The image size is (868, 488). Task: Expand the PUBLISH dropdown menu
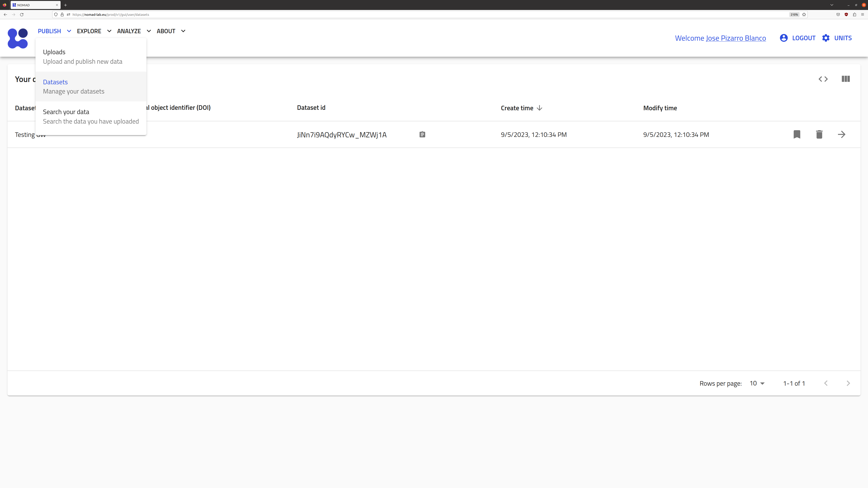[54, 31]
